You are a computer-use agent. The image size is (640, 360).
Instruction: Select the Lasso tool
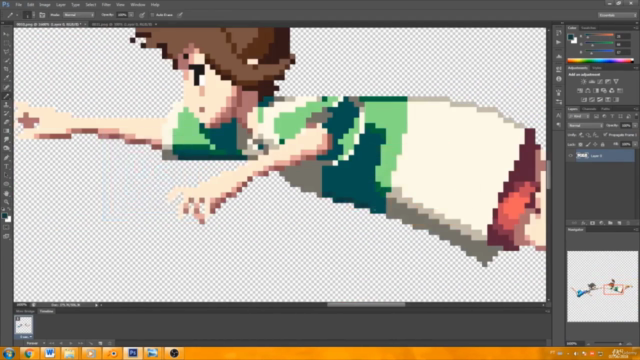click(x=7, y=52)
